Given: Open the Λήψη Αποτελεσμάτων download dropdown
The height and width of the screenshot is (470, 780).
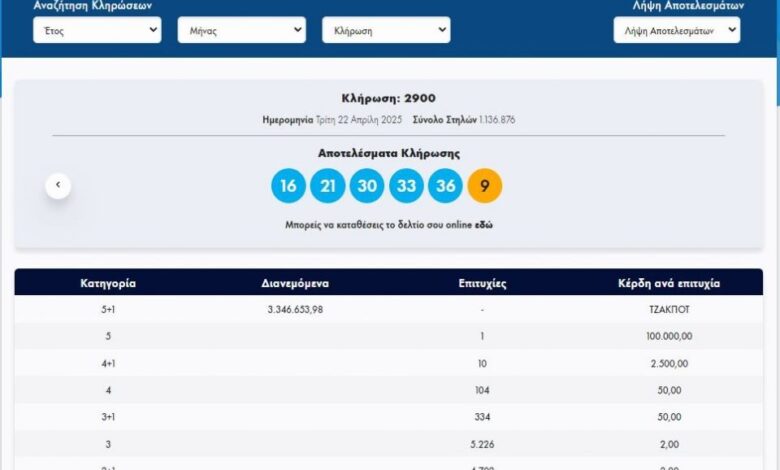Looking at the screenshot, I should (677, 31).
